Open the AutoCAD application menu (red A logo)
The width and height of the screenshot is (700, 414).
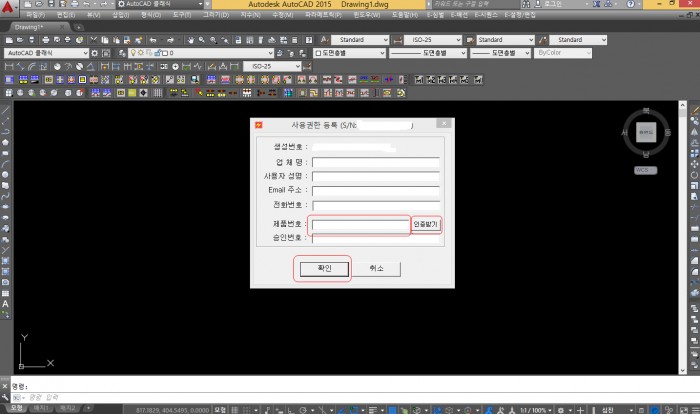[8, 8]
